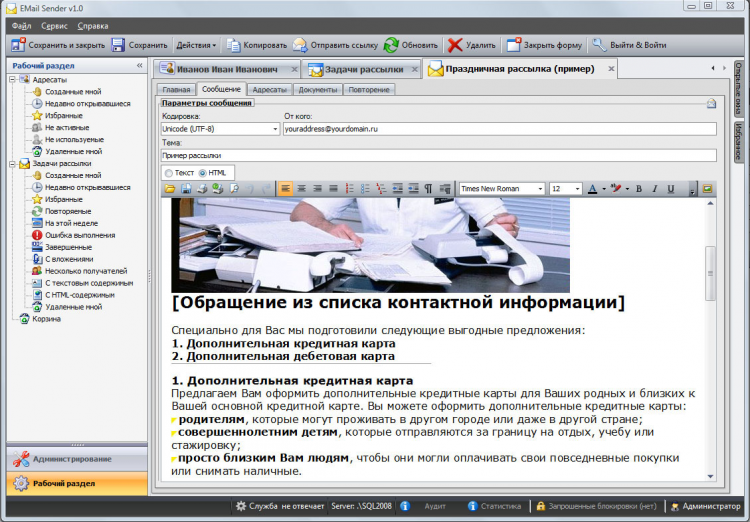Open the Сервис menu
Image resolution: width=750 pixels, height=522 pixels.
tap(54, 26)
